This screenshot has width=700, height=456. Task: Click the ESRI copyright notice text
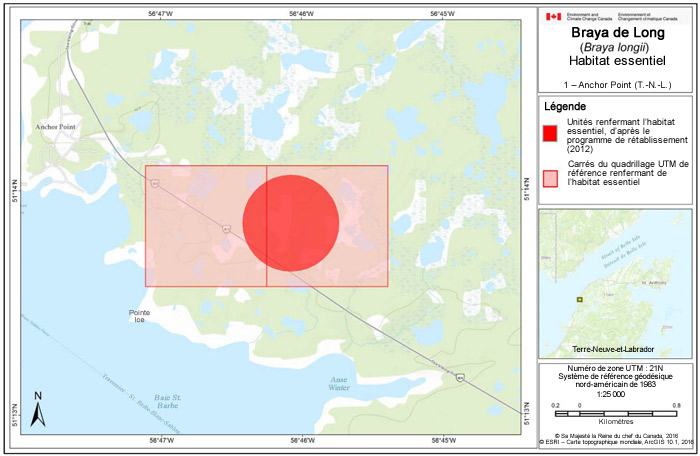pyautogui.click(x=617, y=441)
